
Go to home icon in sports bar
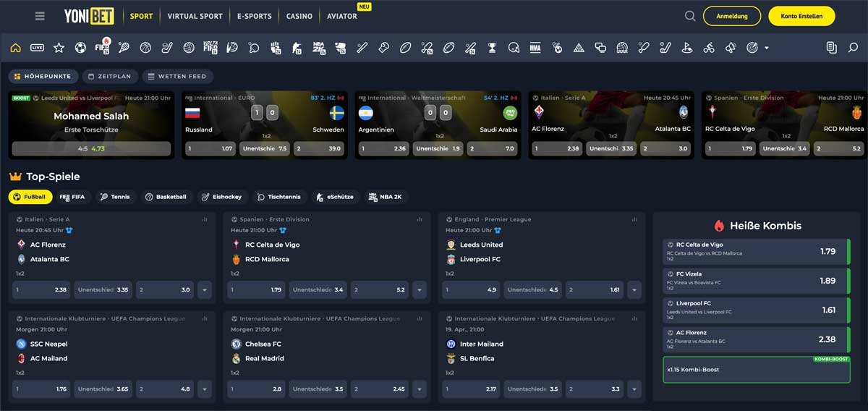point(16,48)
